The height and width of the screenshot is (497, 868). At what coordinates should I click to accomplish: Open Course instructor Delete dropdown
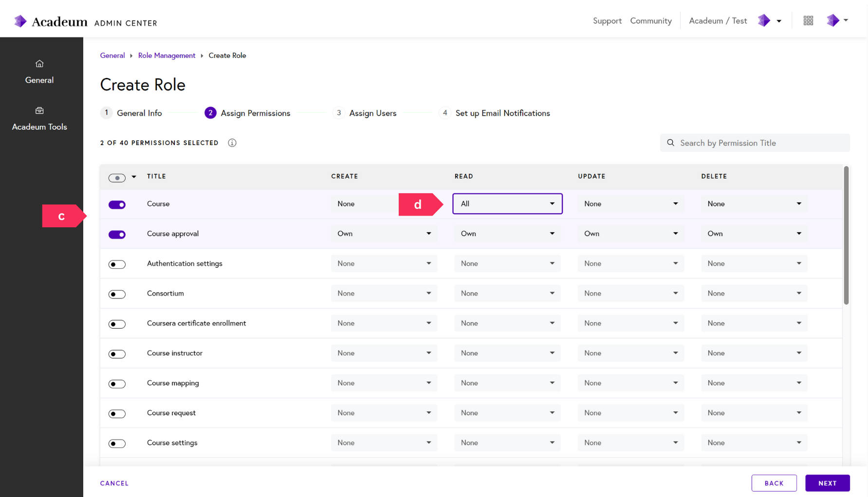pos(754,353)
